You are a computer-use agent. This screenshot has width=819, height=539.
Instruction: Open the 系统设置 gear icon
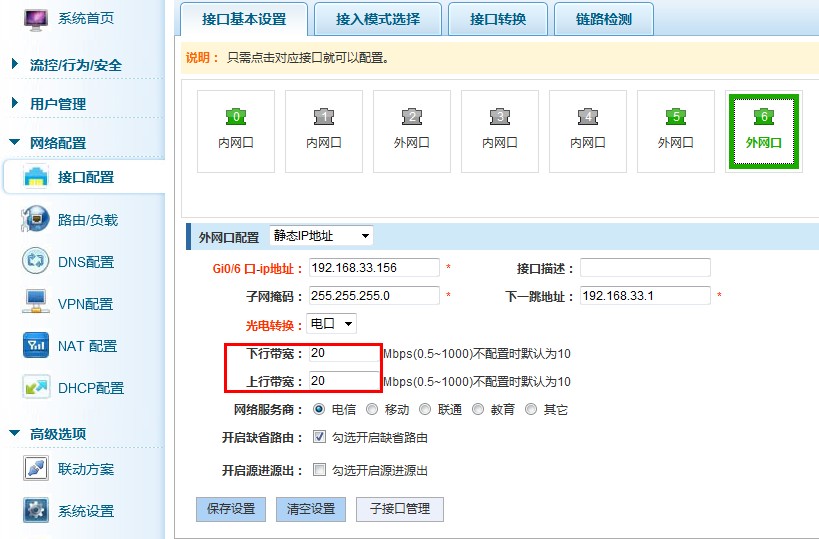pos(36,510)
